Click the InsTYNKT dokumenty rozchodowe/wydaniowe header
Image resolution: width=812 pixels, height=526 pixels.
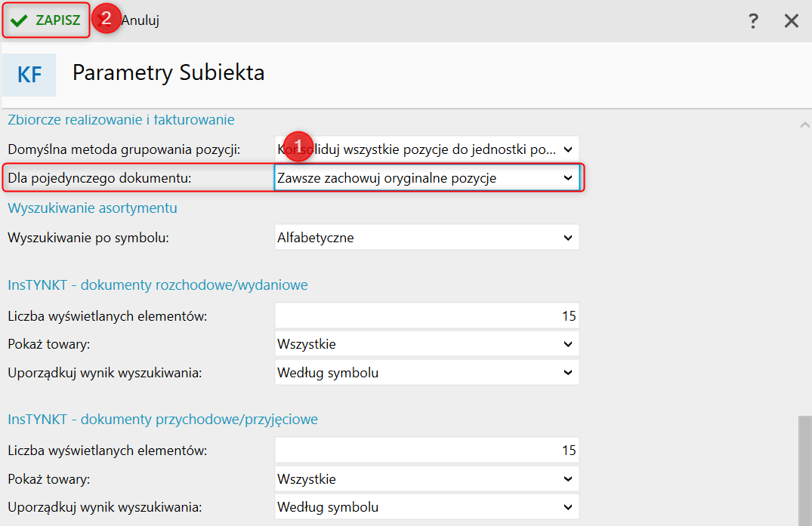pyautogui.click(x=157, y=285)
